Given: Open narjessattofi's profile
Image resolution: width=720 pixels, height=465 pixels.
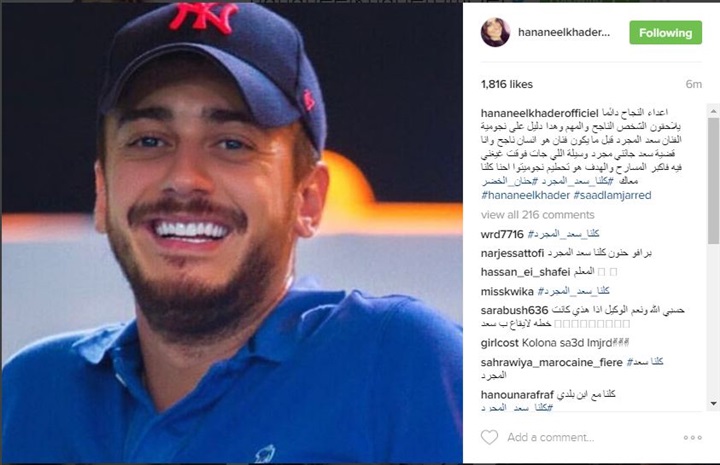Looking at the screenshot, I should tap(512, 253).
